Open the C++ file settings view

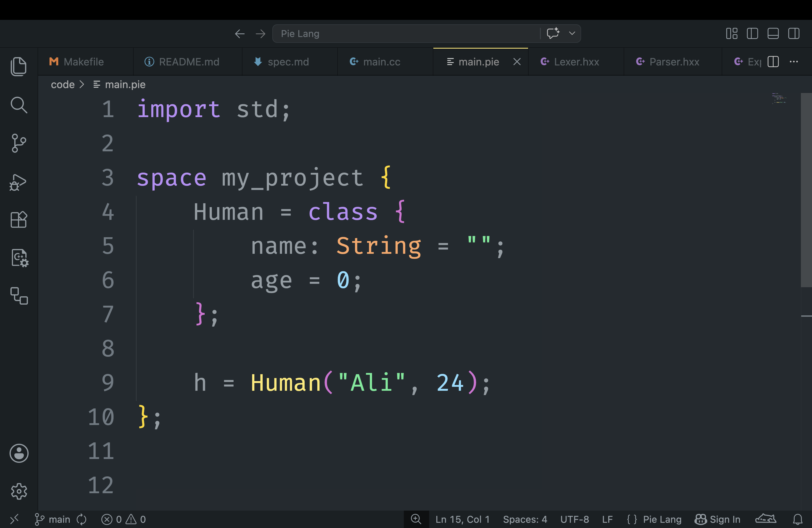pyautogui.click(x=20, y=258)
